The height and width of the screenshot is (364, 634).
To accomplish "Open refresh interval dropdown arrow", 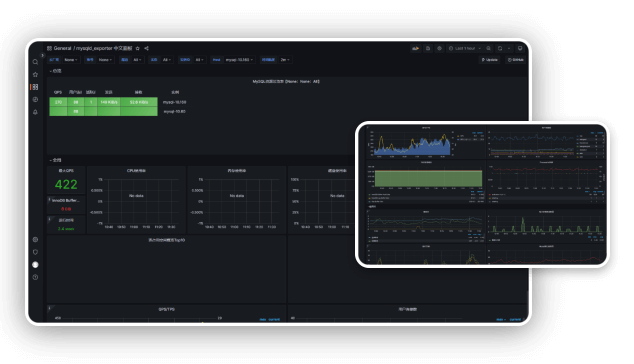I will [x=509, y=48].
